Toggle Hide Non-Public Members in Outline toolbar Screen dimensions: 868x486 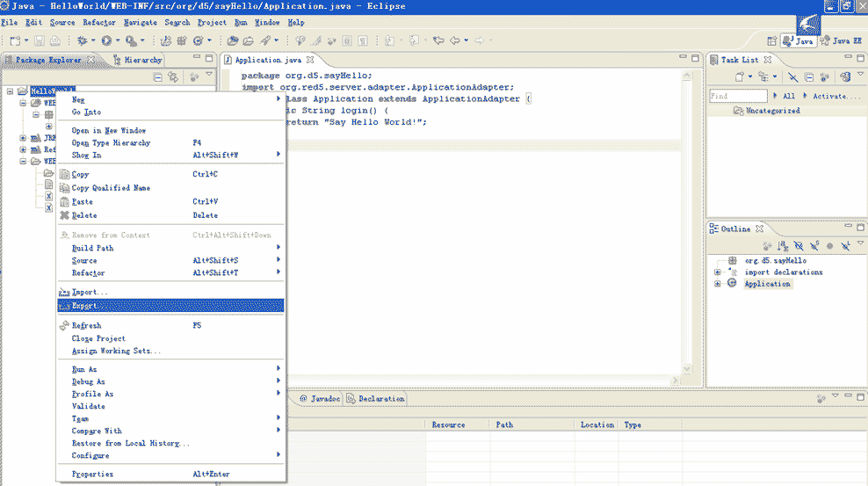(x=830, y=246)
